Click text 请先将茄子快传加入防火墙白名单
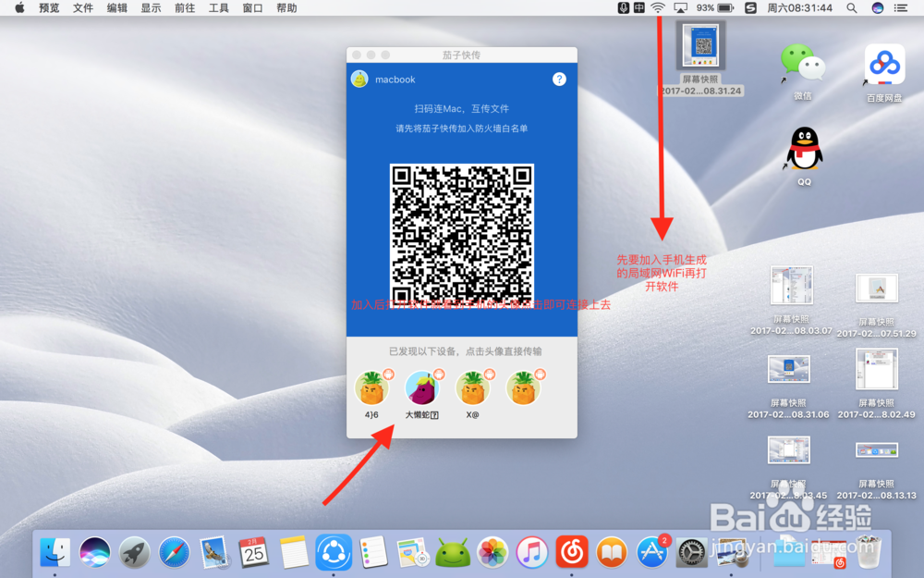The width and height of the screenshot is (924, 578). 461,129
